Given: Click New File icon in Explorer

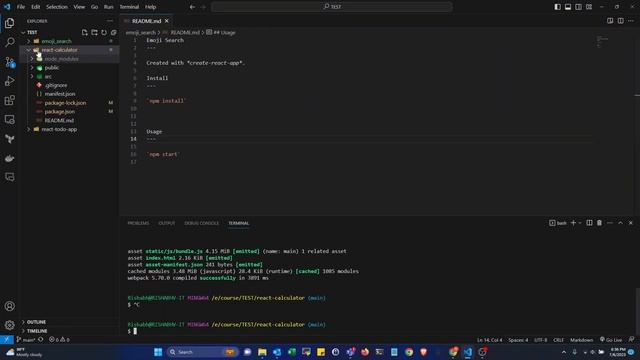Looking at the screenshot, I should 84,32.
